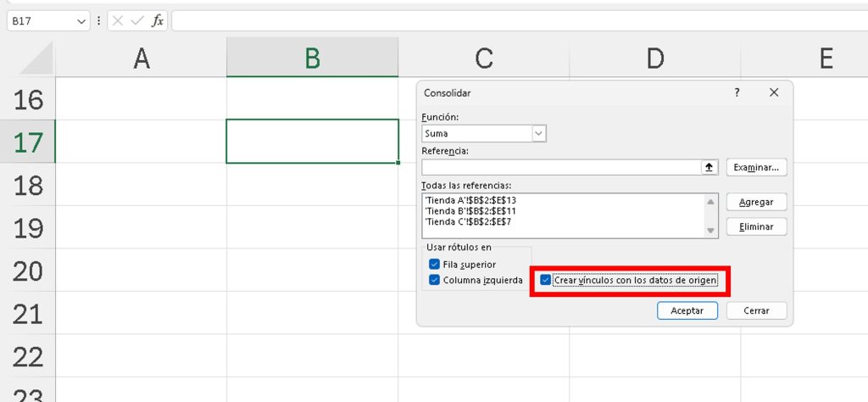The image size is (868, 402).
Task: Click the Aceptar button
Action: point(687,310)
